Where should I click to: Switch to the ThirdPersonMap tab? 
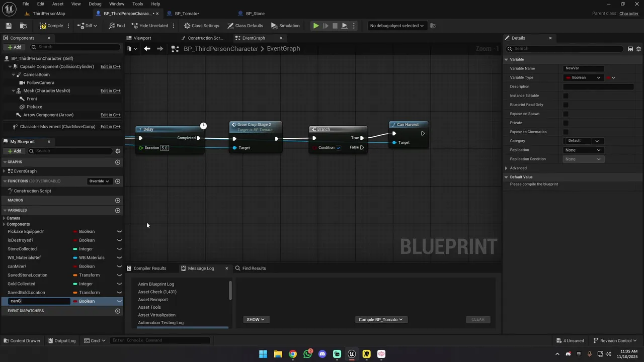pos(49,14)
